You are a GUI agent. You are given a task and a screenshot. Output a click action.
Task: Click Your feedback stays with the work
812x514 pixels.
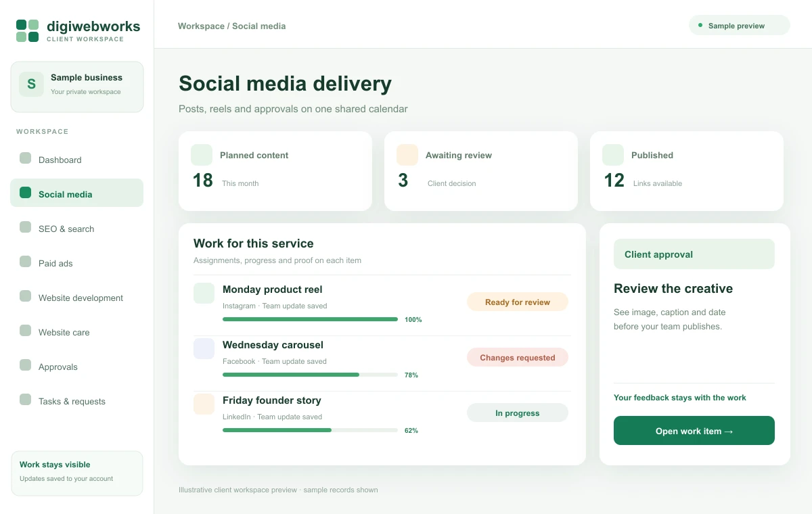680,398
